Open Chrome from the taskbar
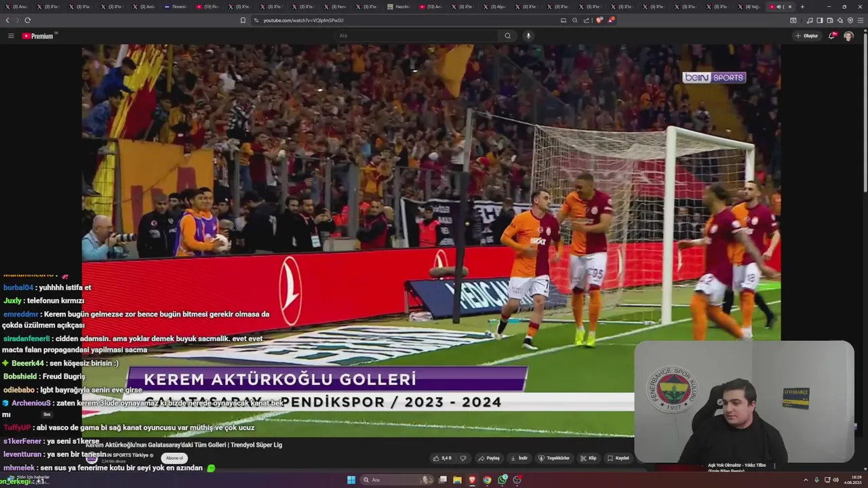The height and width of the screenshot is (488, 868). pos(487,480)
